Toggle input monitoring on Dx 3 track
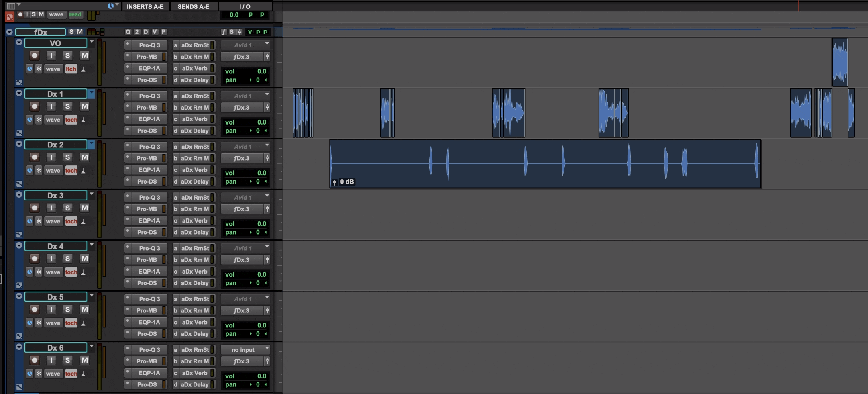868x394 pixels. coord(51,208)
